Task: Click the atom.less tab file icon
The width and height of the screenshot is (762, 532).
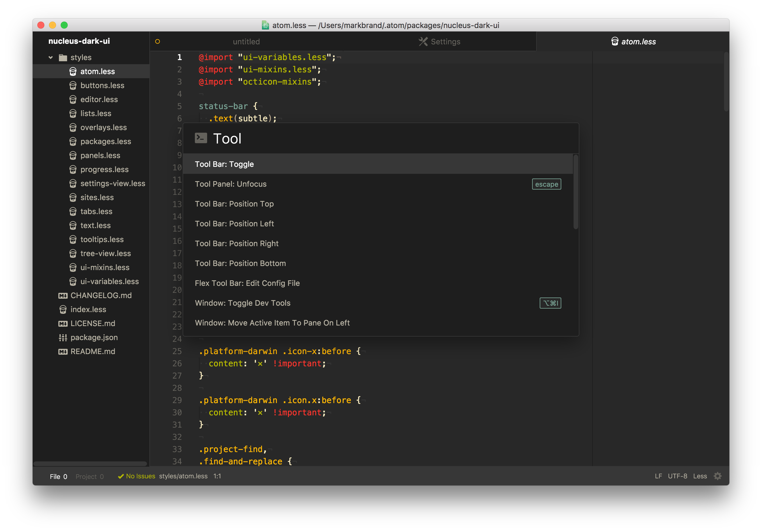Action: (615, 41)
